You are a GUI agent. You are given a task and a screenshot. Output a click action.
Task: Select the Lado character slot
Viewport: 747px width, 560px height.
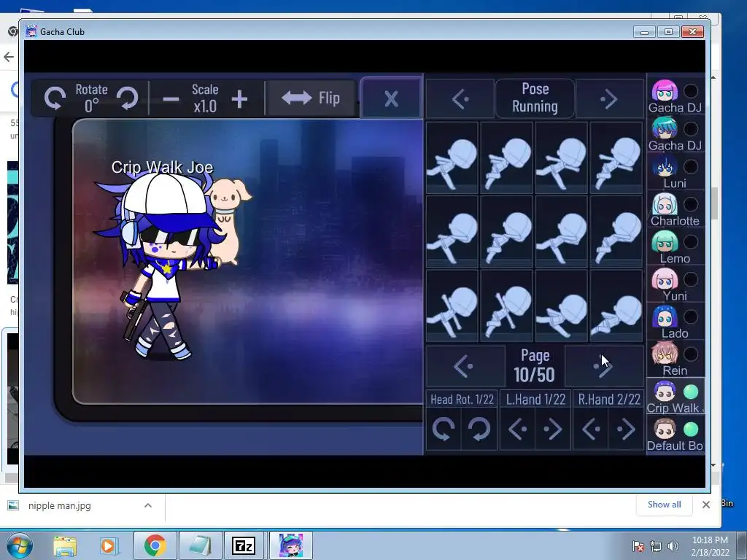click(x=665, y=316)
